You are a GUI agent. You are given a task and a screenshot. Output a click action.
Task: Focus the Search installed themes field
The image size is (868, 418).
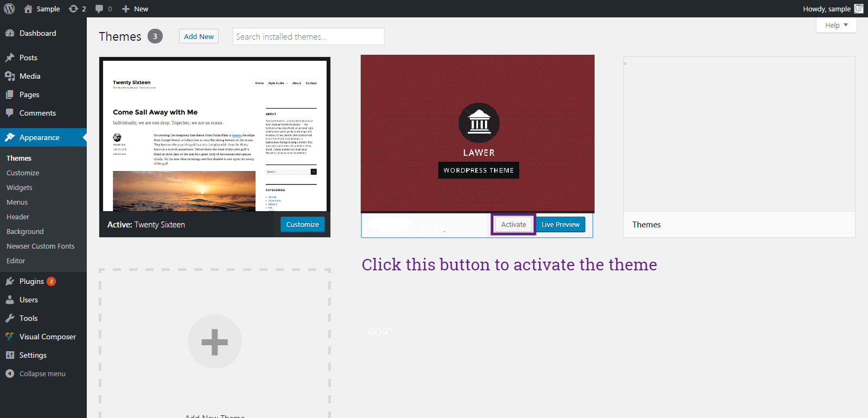pos(308,36)
